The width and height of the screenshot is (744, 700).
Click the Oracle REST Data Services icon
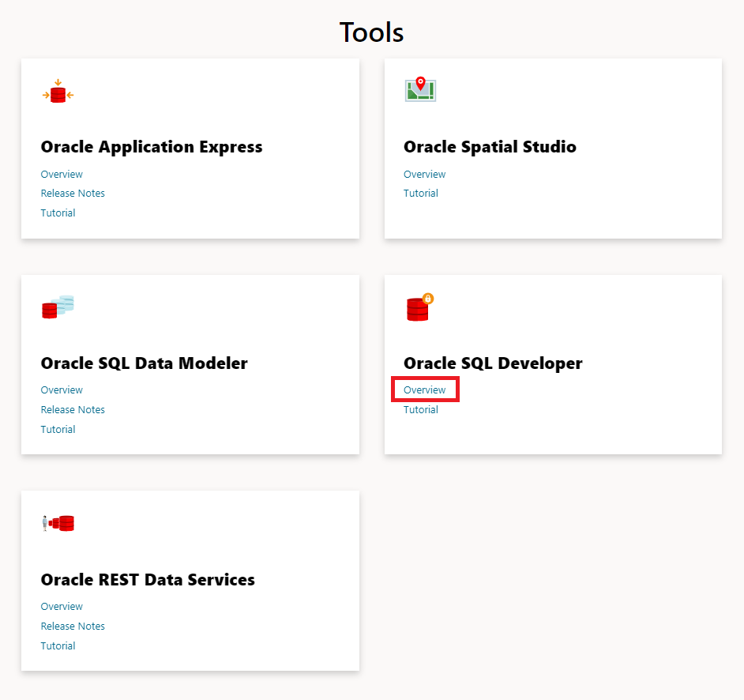pos(58,524)
